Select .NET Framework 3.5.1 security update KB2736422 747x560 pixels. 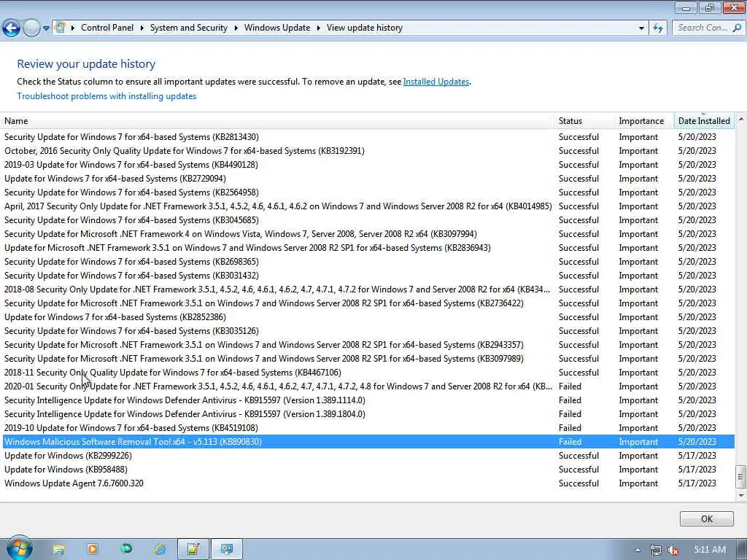368,303
